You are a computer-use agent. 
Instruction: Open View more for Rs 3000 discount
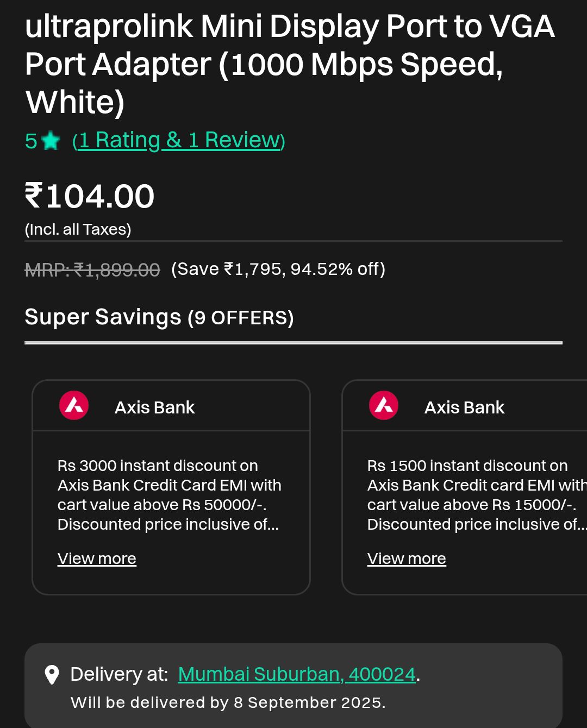pos(97,558)
